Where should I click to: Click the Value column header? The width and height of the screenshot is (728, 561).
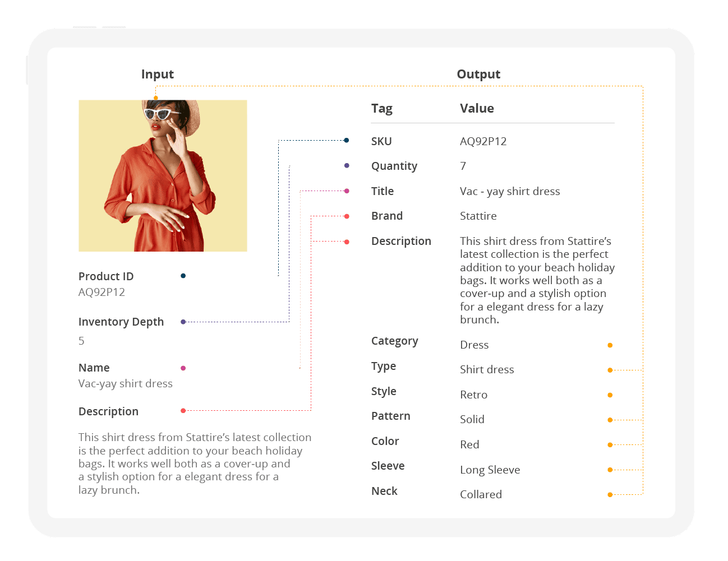477,108
